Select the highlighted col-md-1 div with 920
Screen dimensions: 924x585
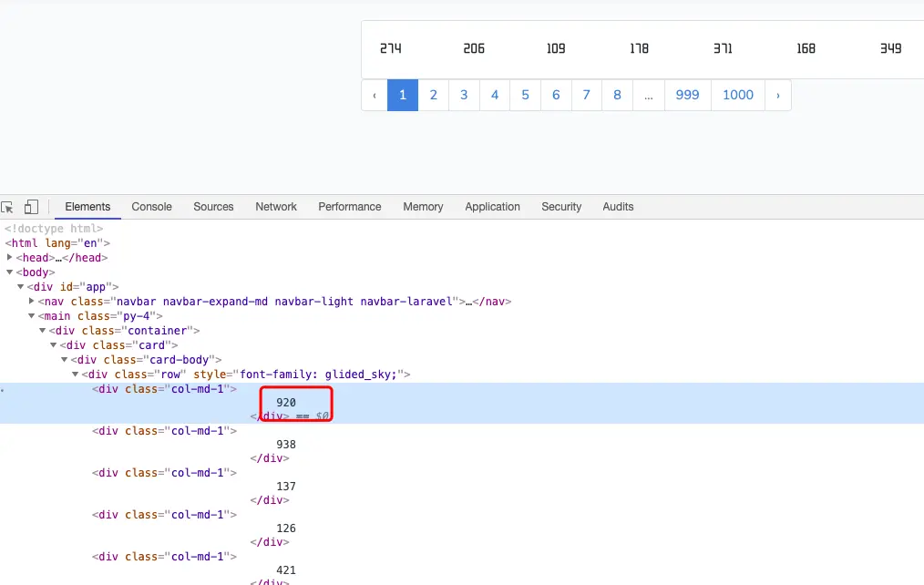click(462, 403)
